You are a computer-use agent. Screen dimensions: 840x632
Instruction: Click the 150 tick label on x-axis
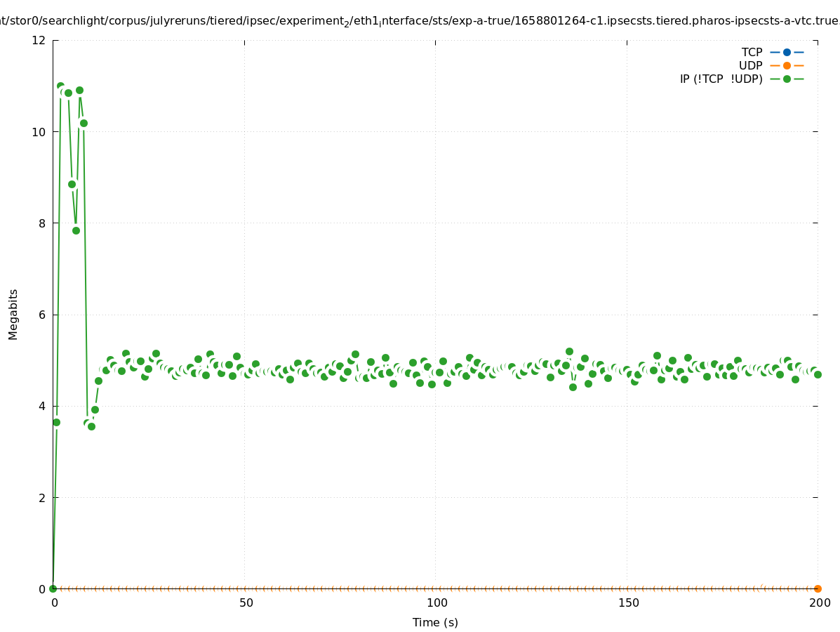tap(628, 603)
